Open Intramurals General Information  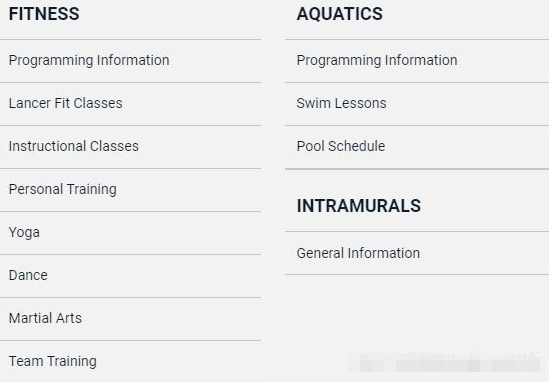[358, 253]
